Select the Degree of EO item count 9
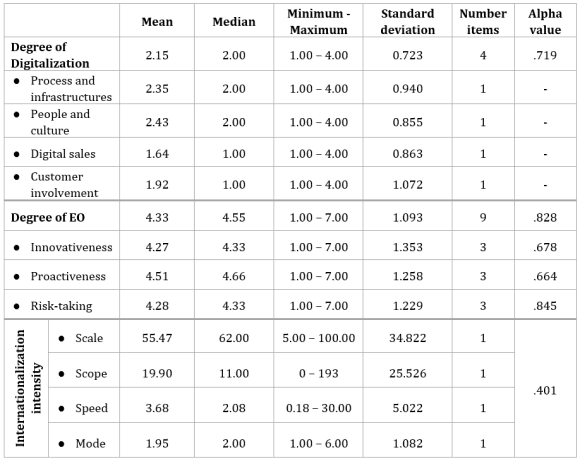Viewport: 580px width, 462px height. [483, 217]
